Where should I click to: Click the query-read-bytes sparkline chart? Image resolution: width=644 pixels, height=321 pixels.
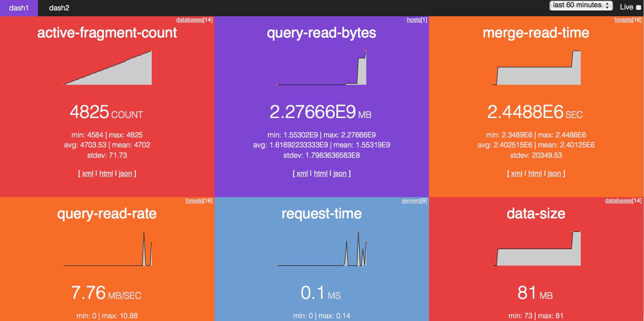[322, 68]
